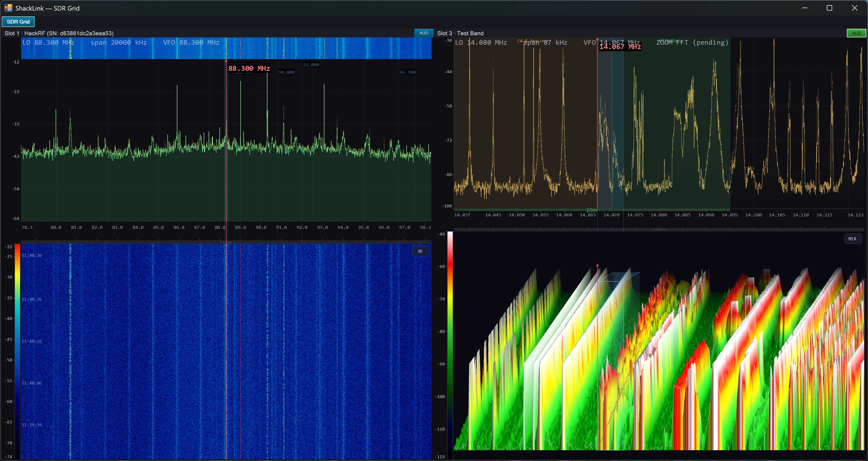Select the 96.700 bookmark label
The width and height of the screenshot is (868, 461).
tap(407, 72)
